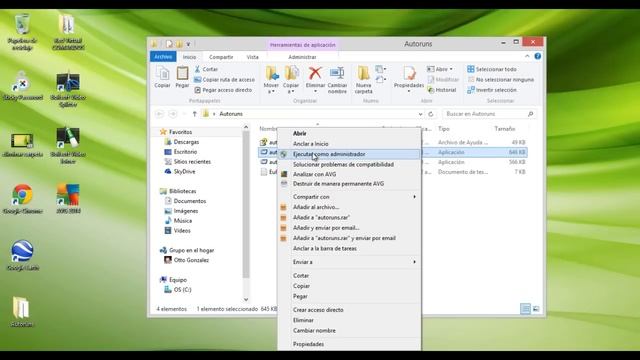
Task: Click the Tipo column header
Action: pos(444,129)
